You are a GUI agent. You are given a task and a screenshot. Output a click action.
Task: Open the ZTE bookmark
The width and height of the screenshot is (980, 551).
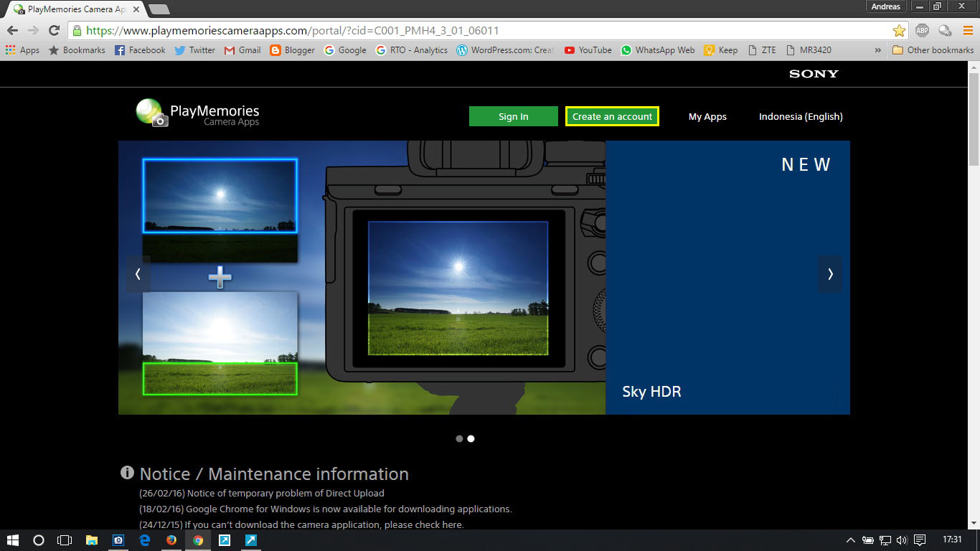[x=762, y=50]
